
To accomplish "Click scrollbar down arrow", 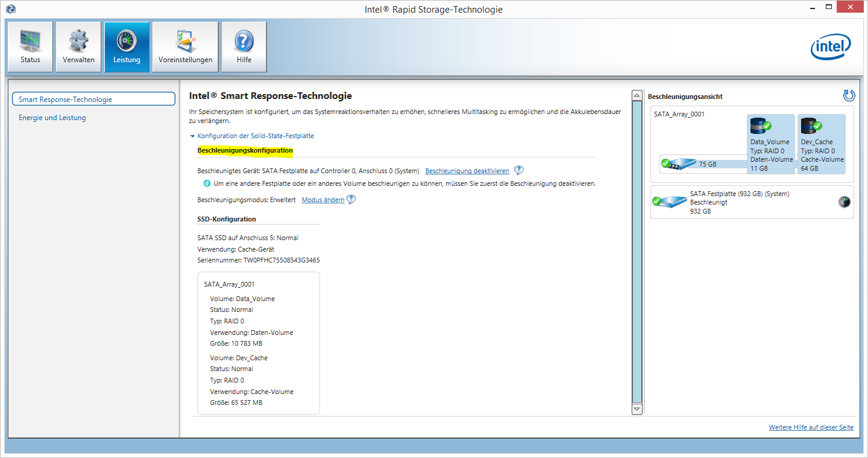I will 637,409.
